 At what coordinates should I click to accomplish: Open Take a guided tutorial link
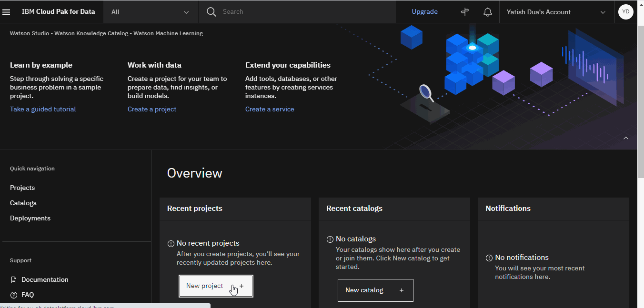click(x=43, y=109)
